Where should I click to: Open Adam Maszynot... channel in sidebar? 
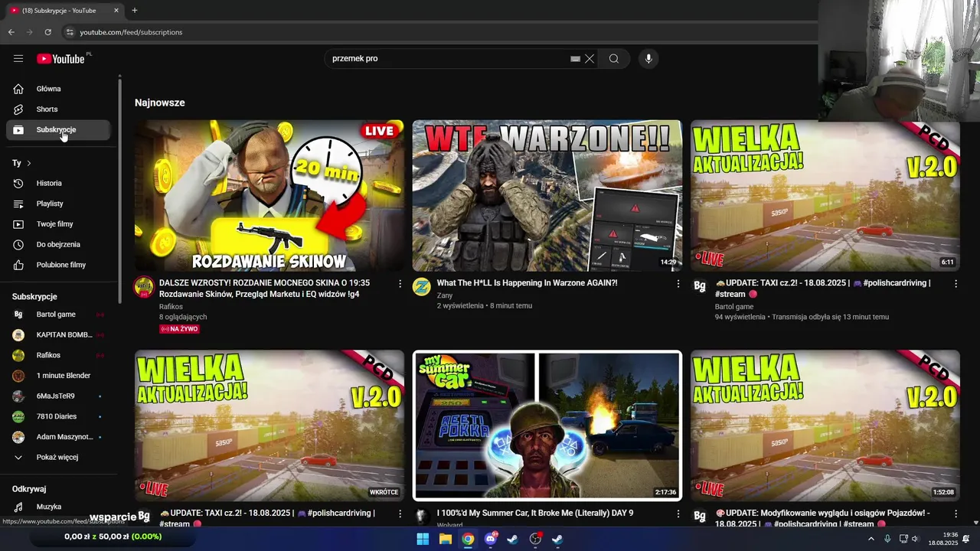[58, 437]
